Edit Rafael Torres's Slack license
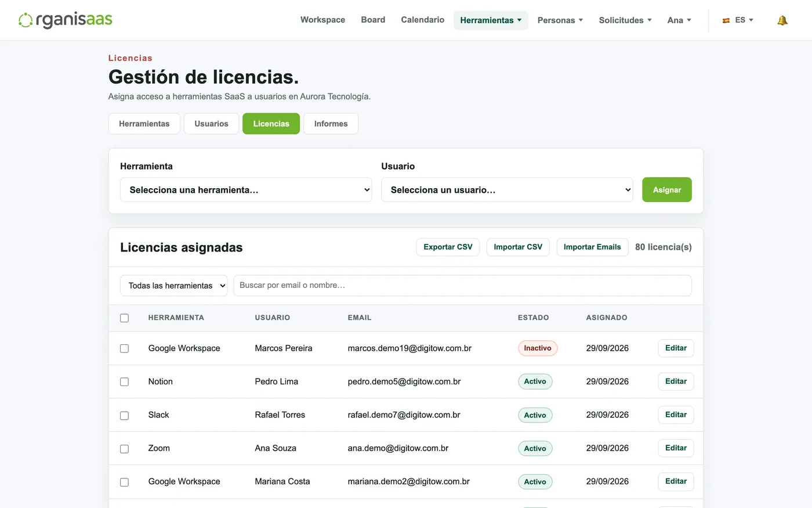Viewport: 812px width, 508px height. [676, 415]
